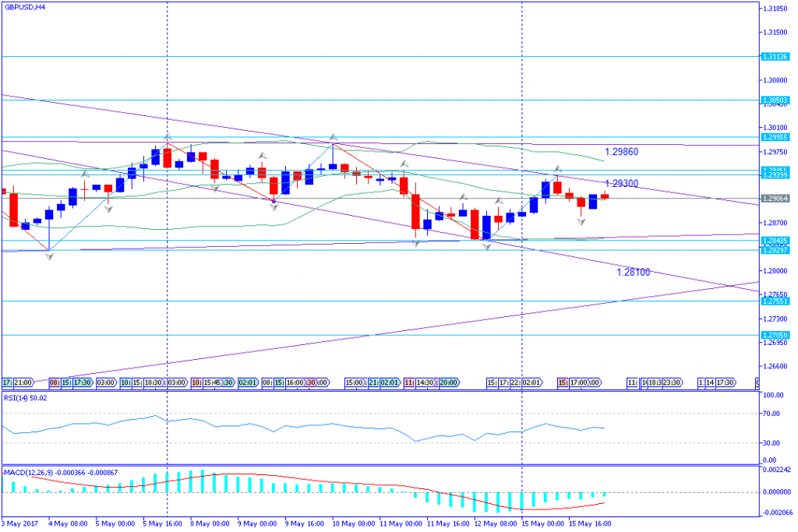798x532 pixels.
Task: Click the up fractal arrow above the 1.29300 peak
Action: [x=558, y=169]
